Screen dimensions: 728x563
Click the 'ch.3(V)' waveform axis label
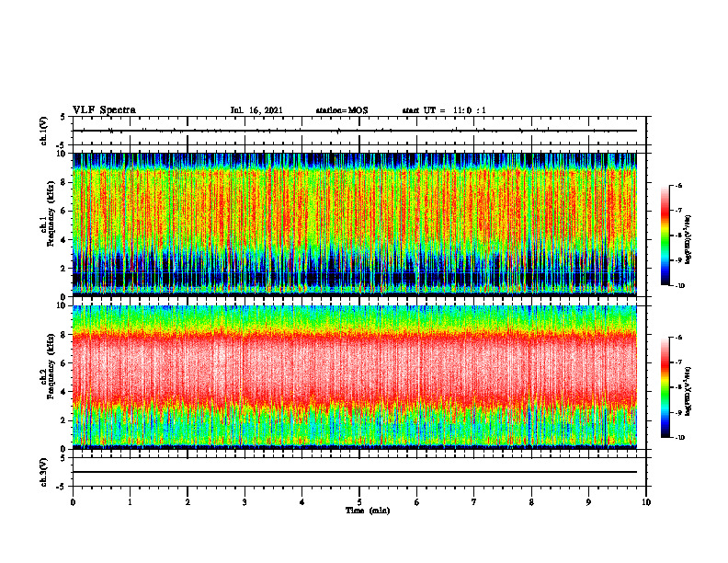tap(43, 472)
